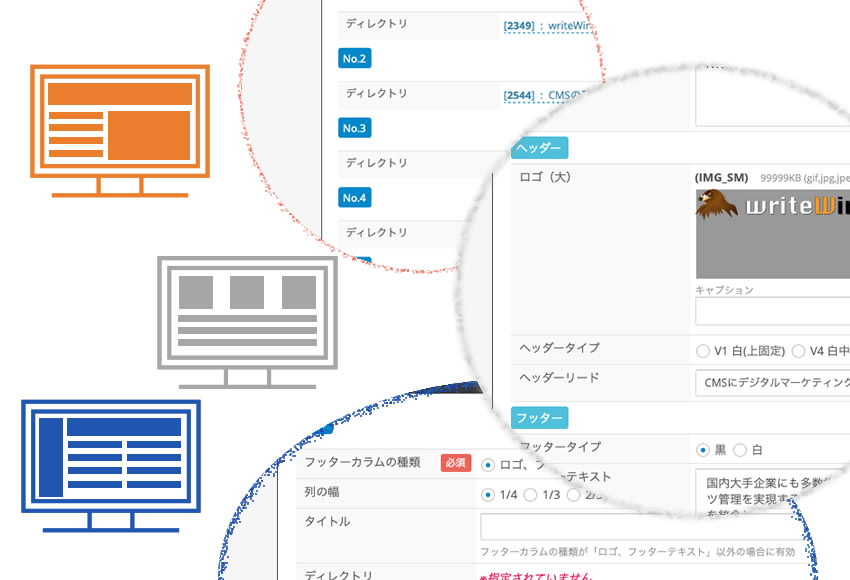Click the ヘッダーリード label
The width and height of the screenshot is (850, 580).
[x=559, y=377]
